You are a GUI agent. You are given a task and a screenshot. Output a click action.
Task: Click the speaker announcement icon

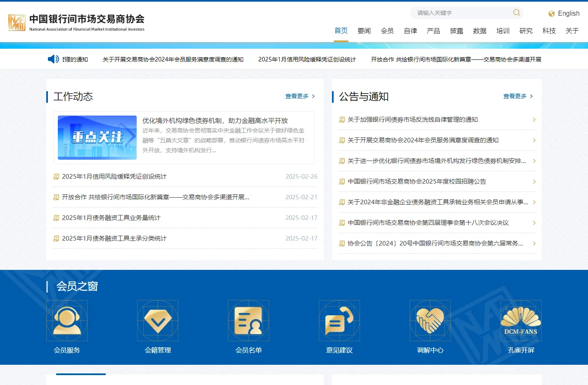53,59
